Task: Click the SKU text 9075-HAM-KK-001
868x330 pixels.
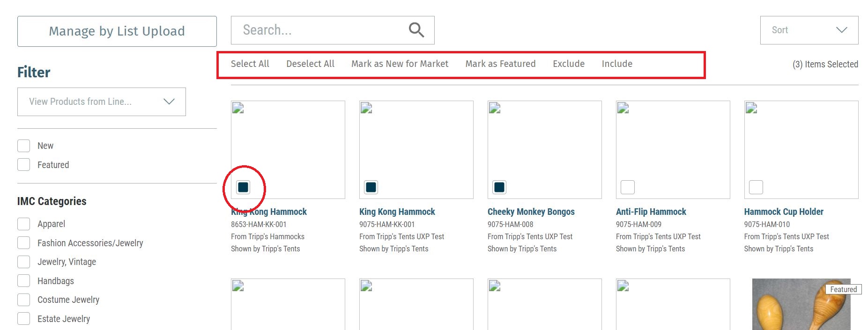Action: 387,224
